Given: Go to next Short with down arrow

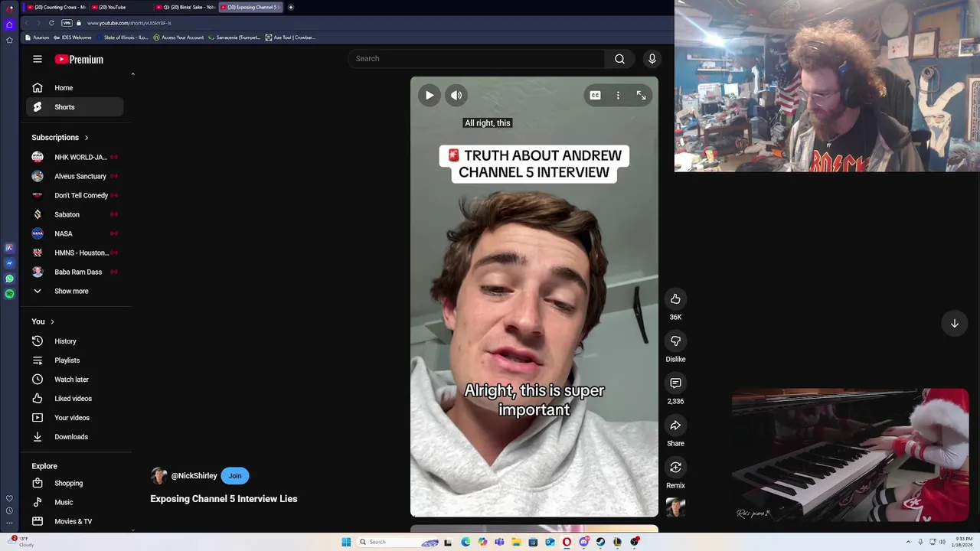Looking at the screenshot, I should pos(955,324).
